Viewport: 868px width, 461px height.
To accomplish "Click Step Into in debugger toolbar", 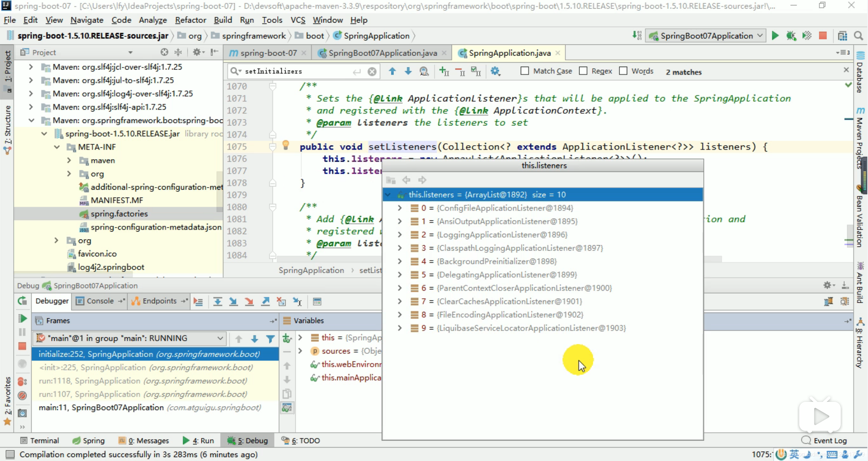I will [x=233, y=301].
